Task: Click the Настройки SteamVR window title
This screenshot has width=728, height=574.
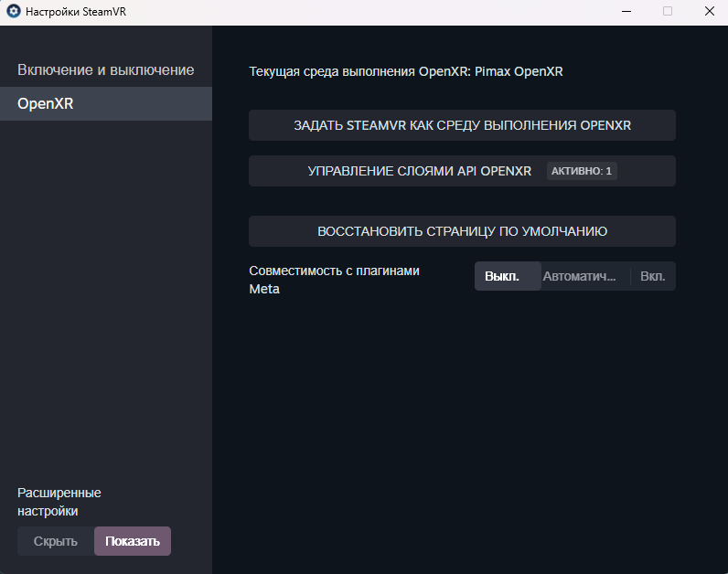Action: click(76, 12)
